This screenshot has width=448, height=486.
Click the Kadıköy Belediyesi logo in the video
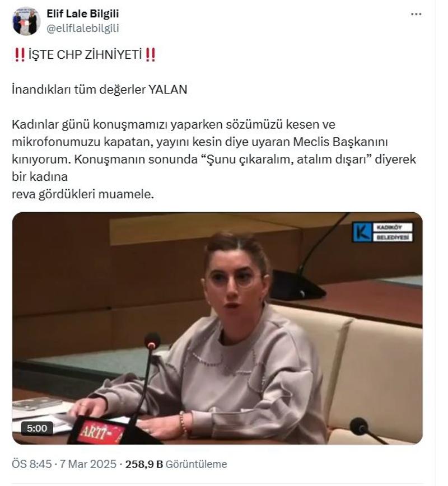[382, 232]
